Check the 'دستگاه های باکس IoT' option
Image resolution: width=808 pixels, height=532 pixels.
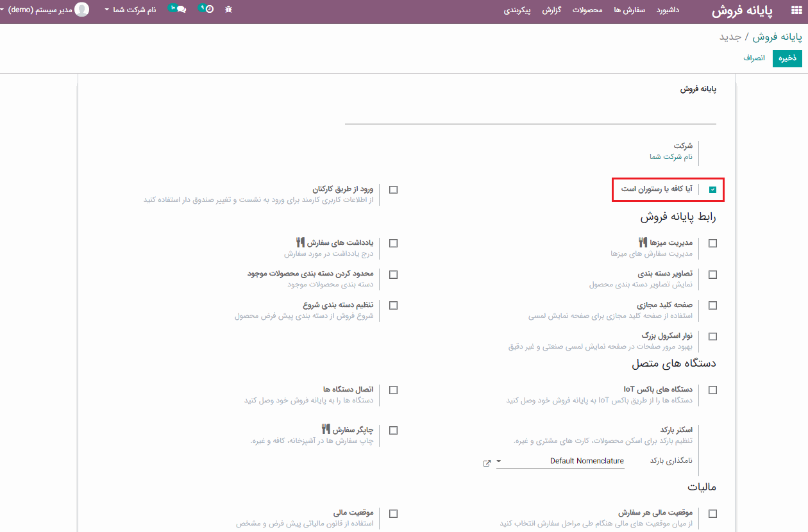click(x=712, y=390)
